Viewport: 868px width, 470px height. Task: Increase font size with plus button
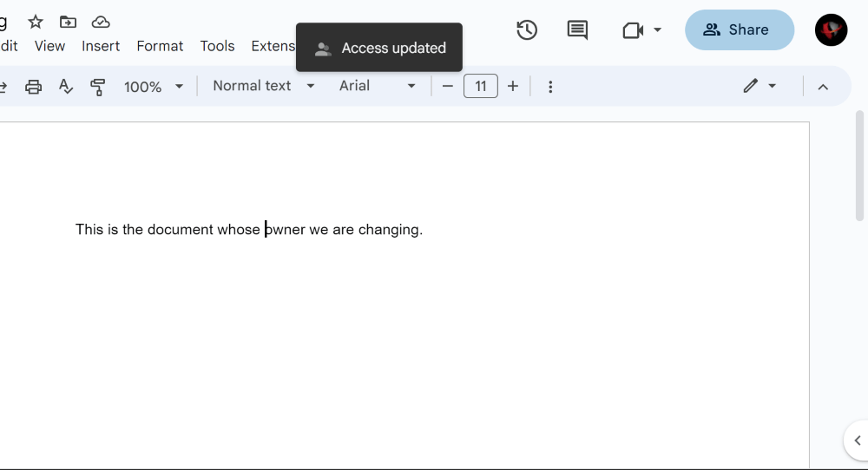pyautogui.click(x=513, y=86)
